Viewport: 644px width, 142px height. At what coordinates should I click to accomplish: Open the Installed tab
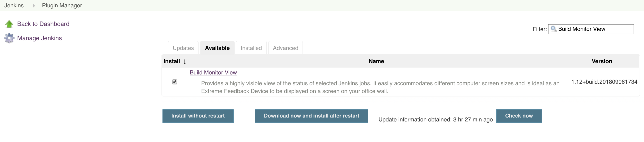point(251,48)
